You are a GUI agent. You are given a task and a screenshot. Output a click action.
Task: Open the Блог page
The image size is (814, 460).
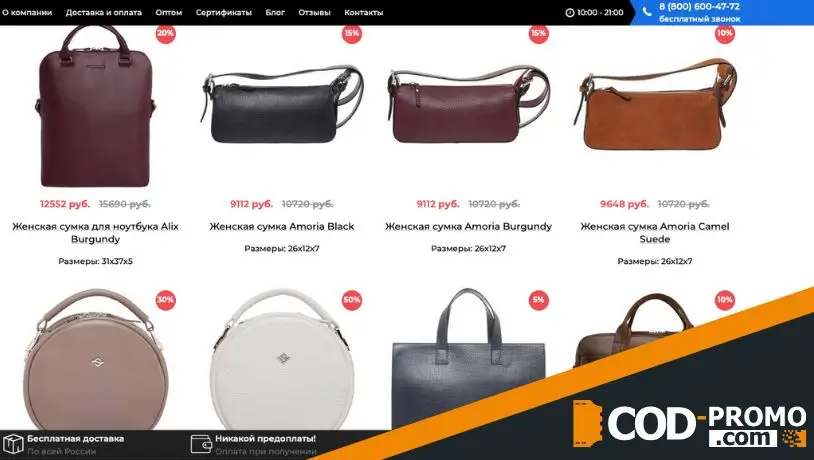tap(275, 12)
